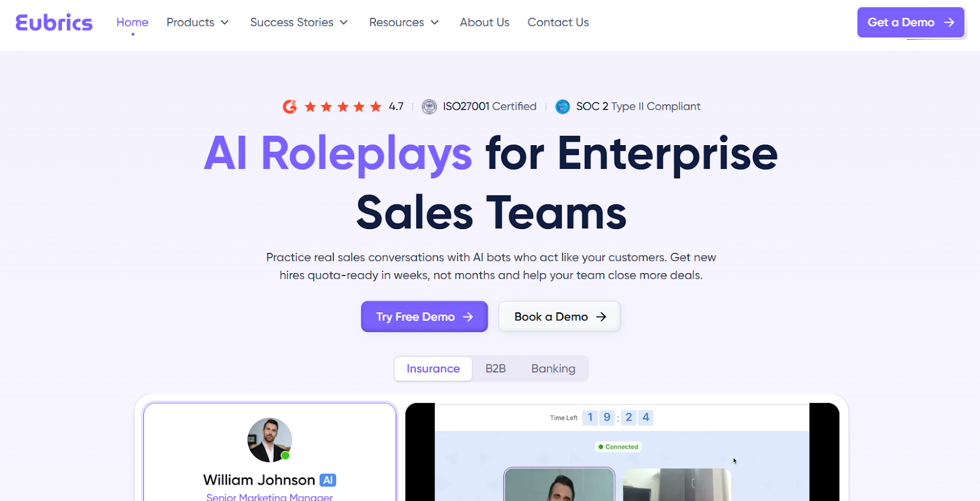Go to the Home menu item
The width and height of the screenshot is (980, 501).
(x=132, y=23)
